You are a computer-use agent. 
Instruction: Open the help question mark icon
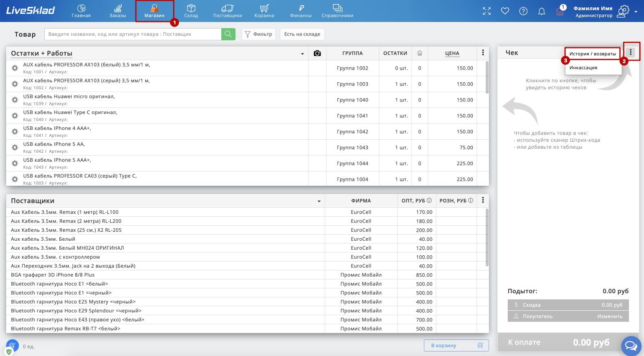tap(524, 11)
